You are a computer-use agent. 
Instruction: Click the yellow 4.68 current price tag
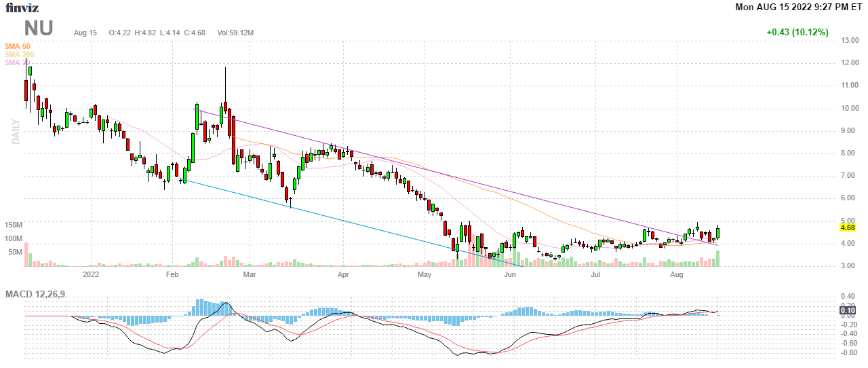click(x=848, y=228)
